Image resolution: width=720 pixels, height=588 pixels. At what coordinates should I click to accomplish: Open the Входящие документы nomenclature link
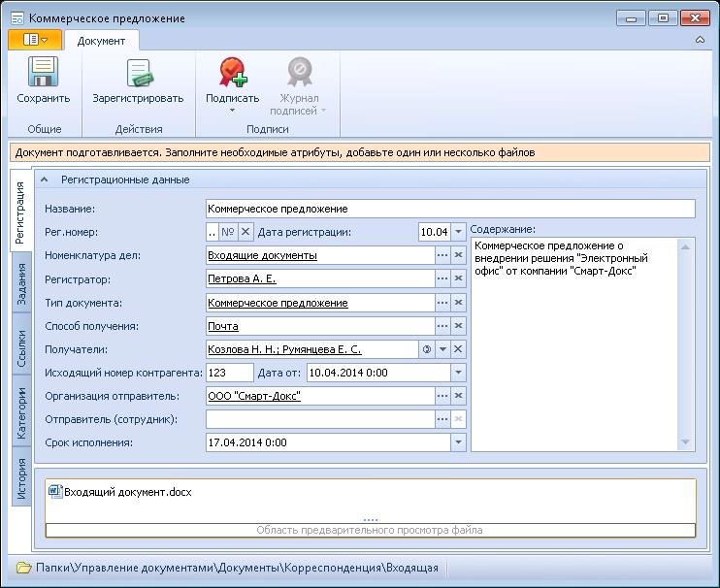click(262, 255)
